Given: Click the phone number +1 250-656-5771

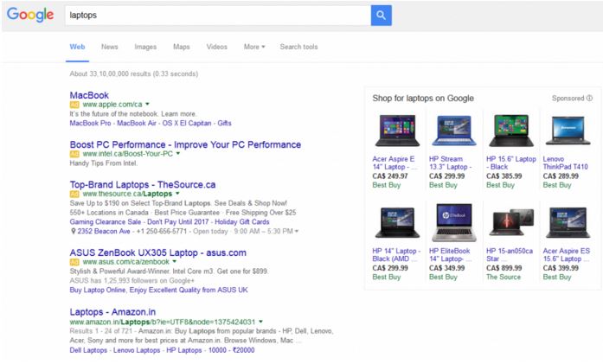Looking at the screenshot, I should tap(162, 232).
